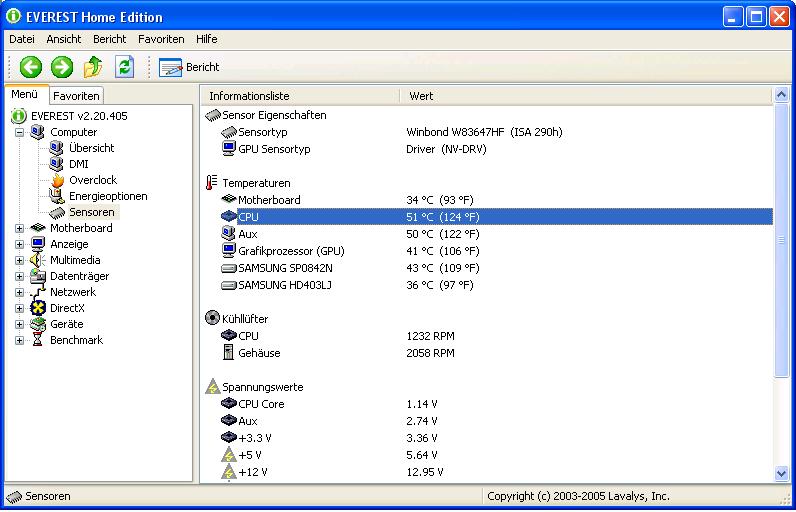Viewport: 796px width, 512px height.
Task: Open Energieoptionen in the tree
Action: click(x=108, y=196)
